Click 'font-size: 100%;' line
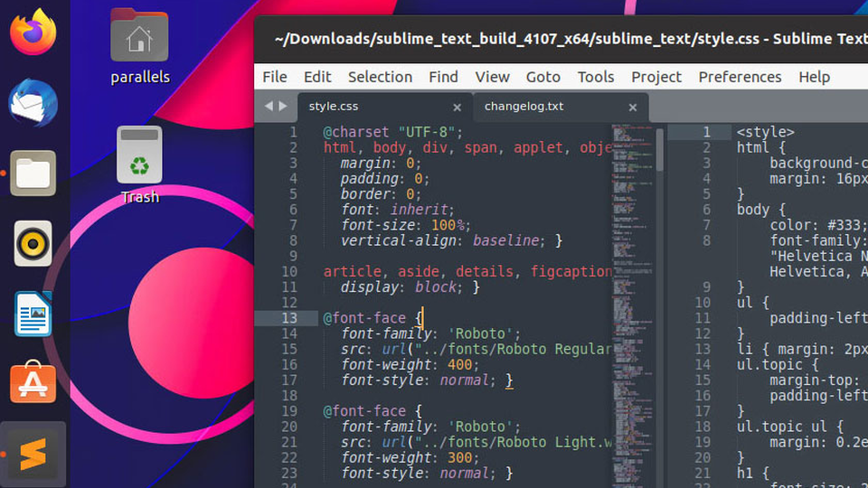868x488 pixels. (406, 225)
